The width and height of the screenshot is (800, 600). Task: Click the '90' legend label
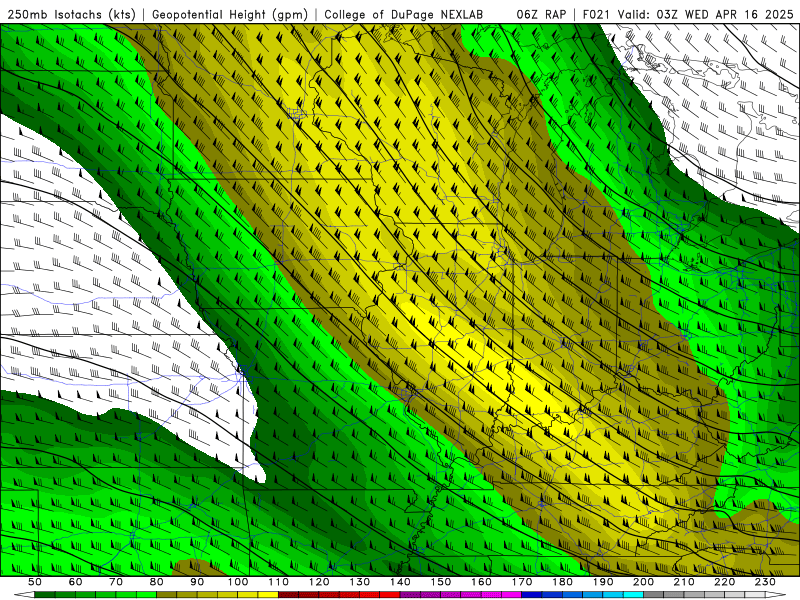197,582
